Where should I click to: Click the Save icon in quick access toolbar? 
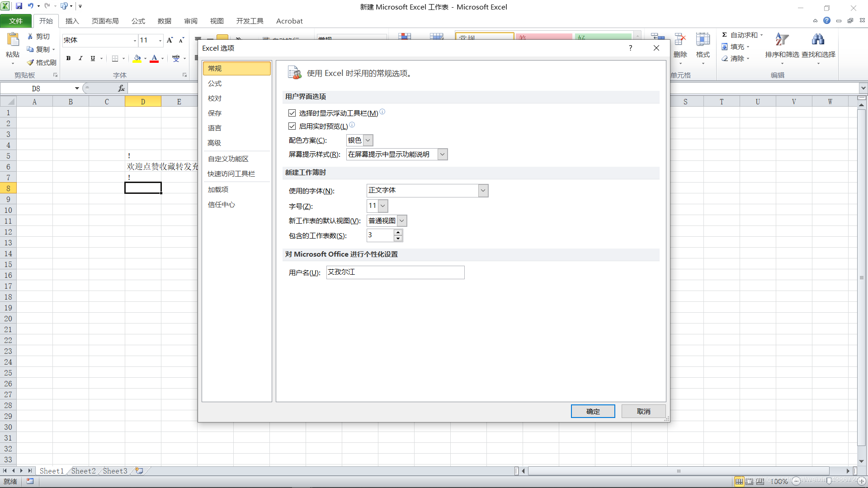click(x=19, y=6)
